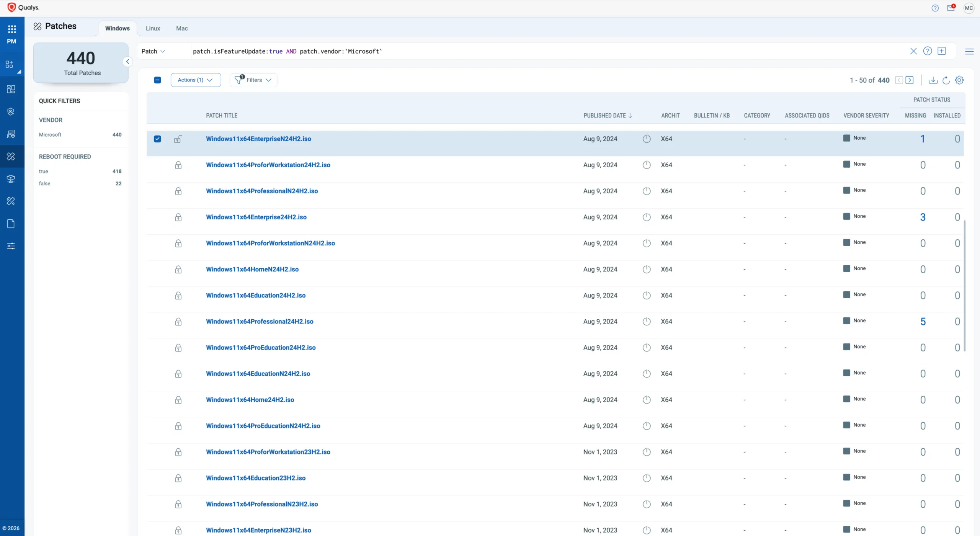Click reboot icon for Windows11x64Enterprise24H2.iso row
Image resolution: width=980 pixels, height=536 pixels.
pyautogui.click(x=647, y=217)
